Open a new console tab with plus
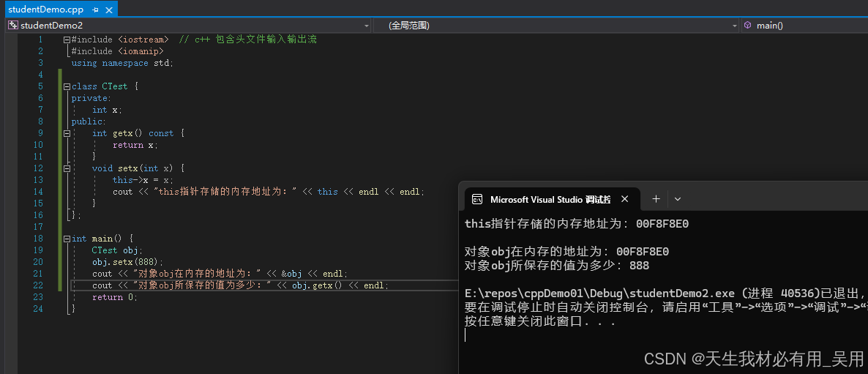The image size is (868, 374). pos(656,199)
